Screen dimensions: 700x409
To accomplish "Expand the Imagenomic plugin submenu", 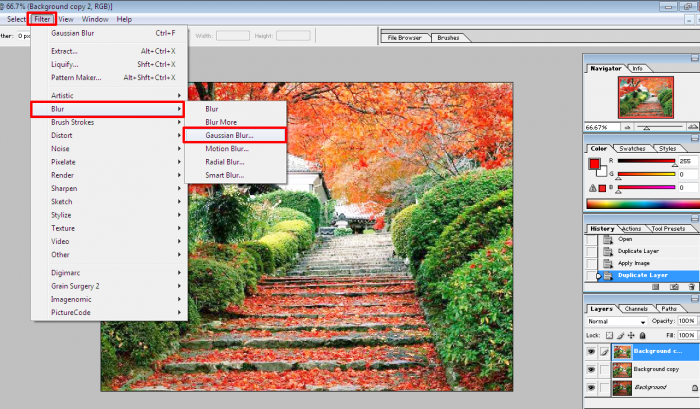I will [x=109, y=299].
